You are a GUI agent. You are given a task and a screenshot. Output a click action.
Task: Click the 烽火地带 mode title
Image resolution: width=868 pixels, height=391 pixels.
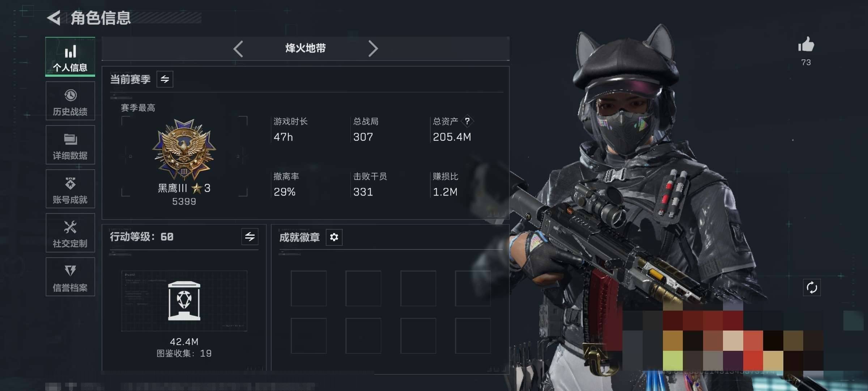point(306,48)
